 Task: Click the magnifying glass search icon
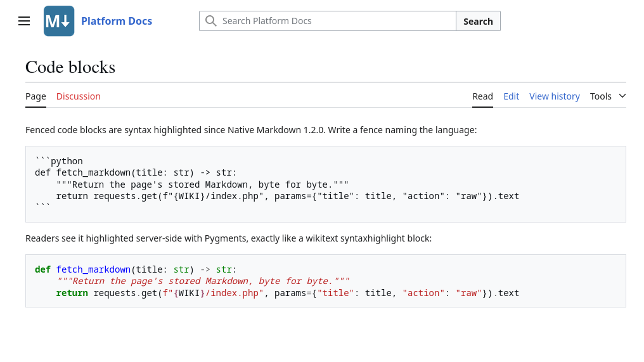coord(210,21)
